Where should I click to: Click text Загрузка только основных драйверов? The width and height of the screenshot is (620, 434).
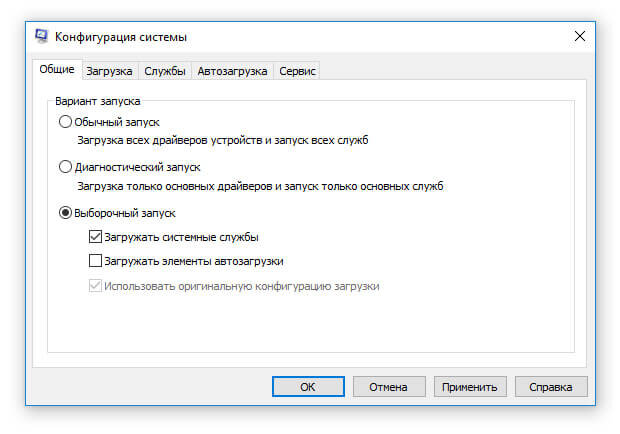175,186
